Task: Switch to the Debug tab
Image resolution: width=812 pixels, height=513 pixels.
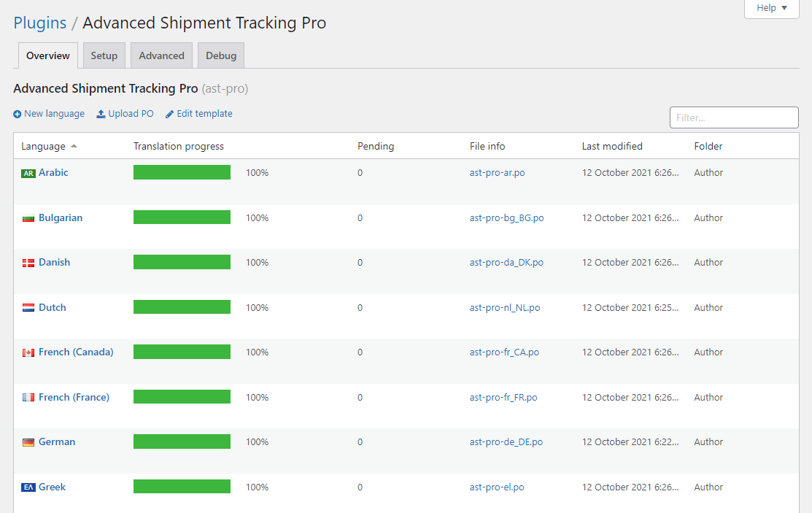Action: click(221, 55)
